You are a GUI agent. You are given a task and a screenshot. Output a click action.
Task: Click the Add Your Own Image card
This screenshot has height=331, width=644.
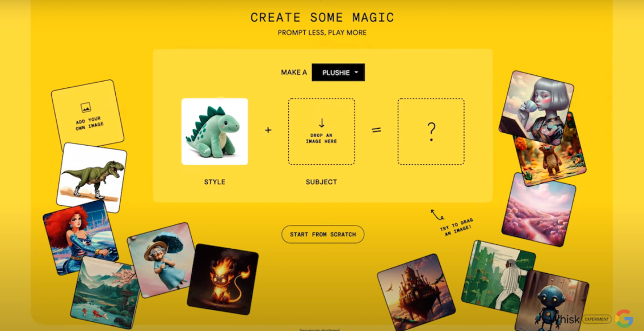click(87, 114)
